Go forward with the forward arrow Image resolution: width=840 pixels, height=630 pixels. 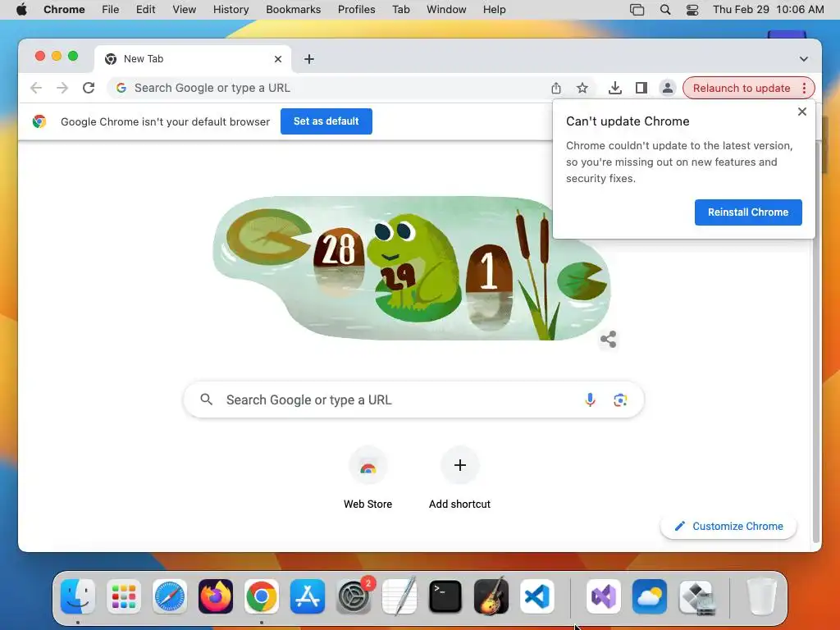coord(62,88)
